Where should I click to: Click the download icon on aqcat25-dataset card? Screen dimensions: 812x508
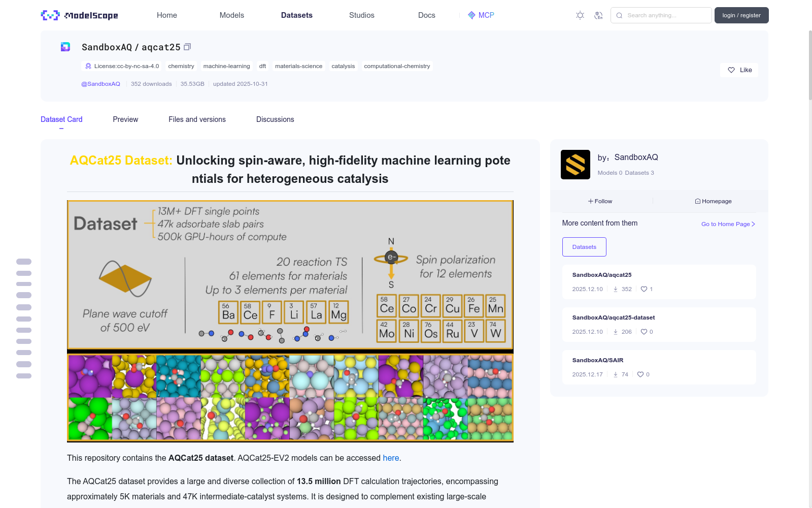click(616, 332)
